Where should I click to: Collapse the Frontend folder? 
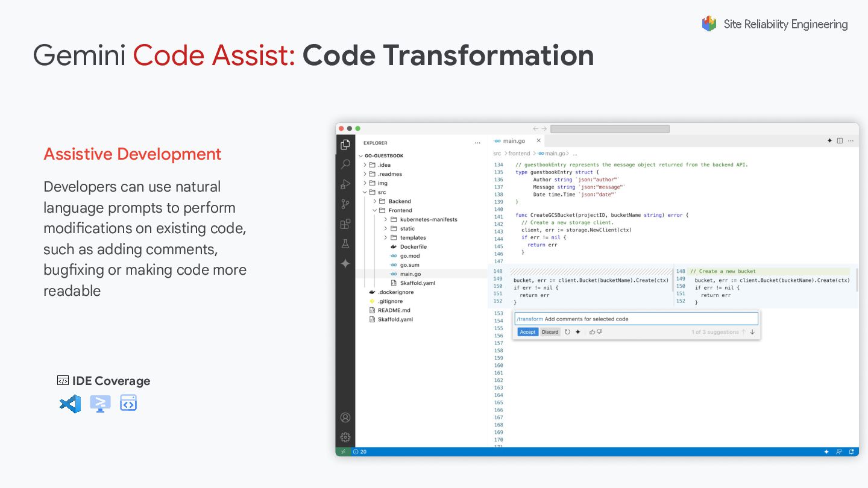click(x=375, y=210)
